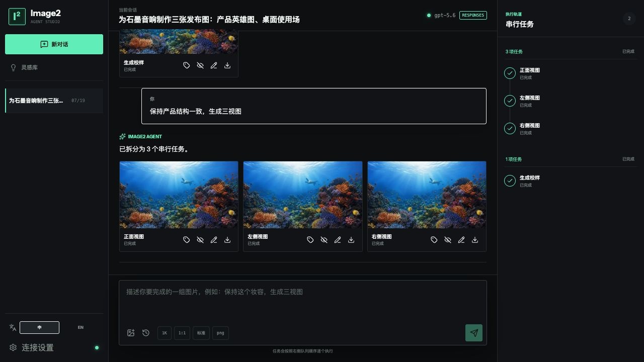
Task: Open the 标准 quality selector
Action: point(201,333)
